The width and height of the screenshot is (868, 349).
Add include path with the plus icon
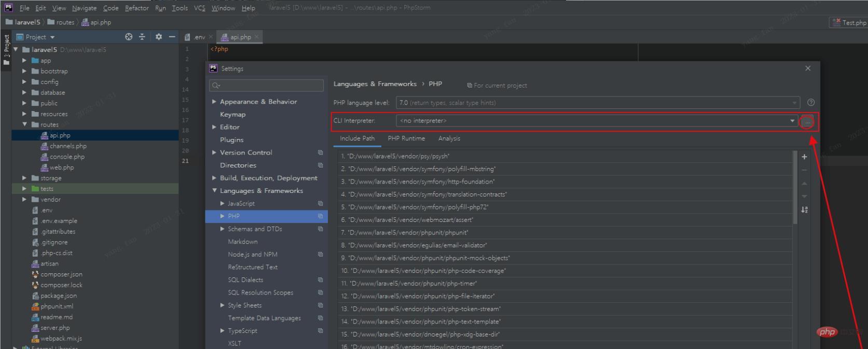[x=804, y=157]
